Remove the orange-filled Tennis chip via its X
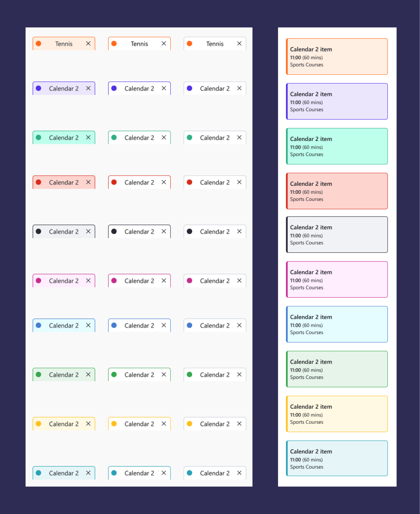This screenshot has width=420, height=514. (x=88, y=43)
